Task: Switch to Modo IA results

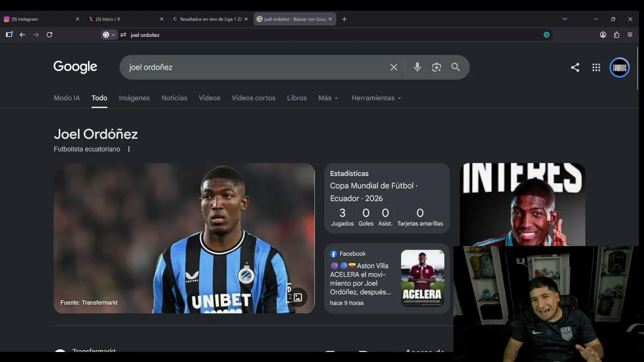Action: (67, 98)
